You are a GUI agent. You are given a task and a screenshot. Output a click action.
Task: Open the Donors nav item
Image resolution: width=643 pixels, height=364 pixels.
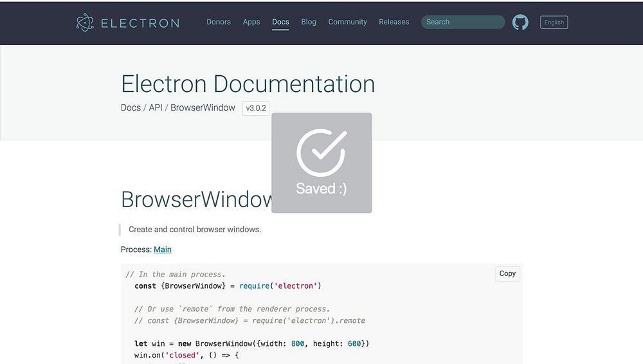pyautogui.click(x=219, y=22)
